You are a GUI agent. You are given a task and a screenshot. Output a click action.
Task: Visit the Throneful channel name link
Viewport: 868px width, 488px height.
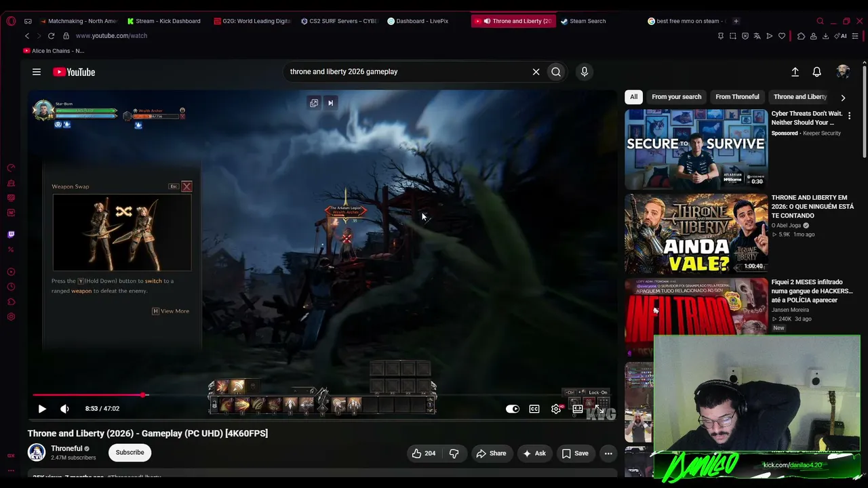[66, 449]
